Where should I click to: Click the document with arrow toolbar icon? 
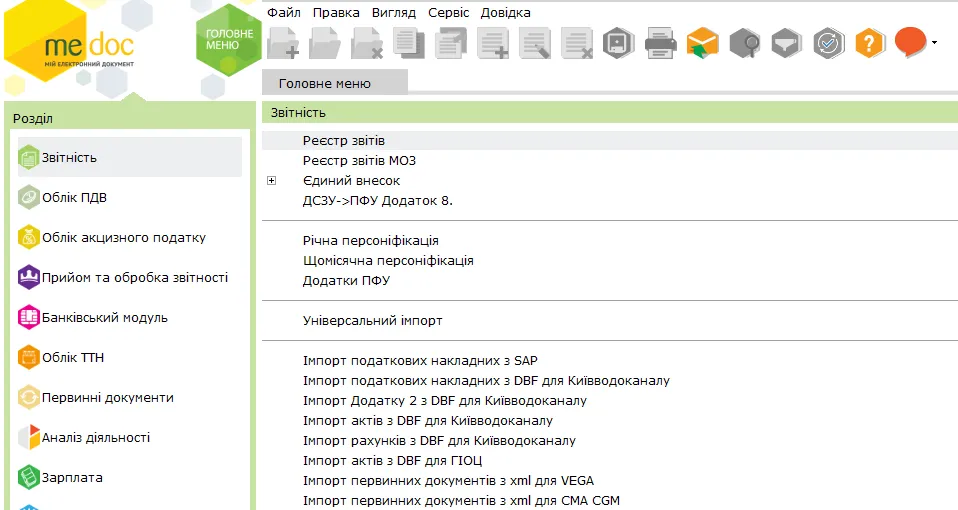[450, 43]
